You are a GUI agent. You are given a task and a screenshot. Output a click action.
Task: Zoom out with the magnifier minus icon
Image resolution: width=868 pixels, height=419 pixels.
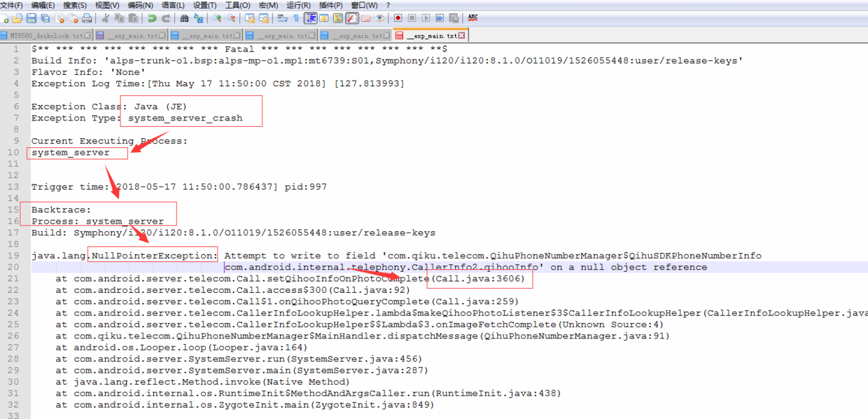tap(231, 18)
